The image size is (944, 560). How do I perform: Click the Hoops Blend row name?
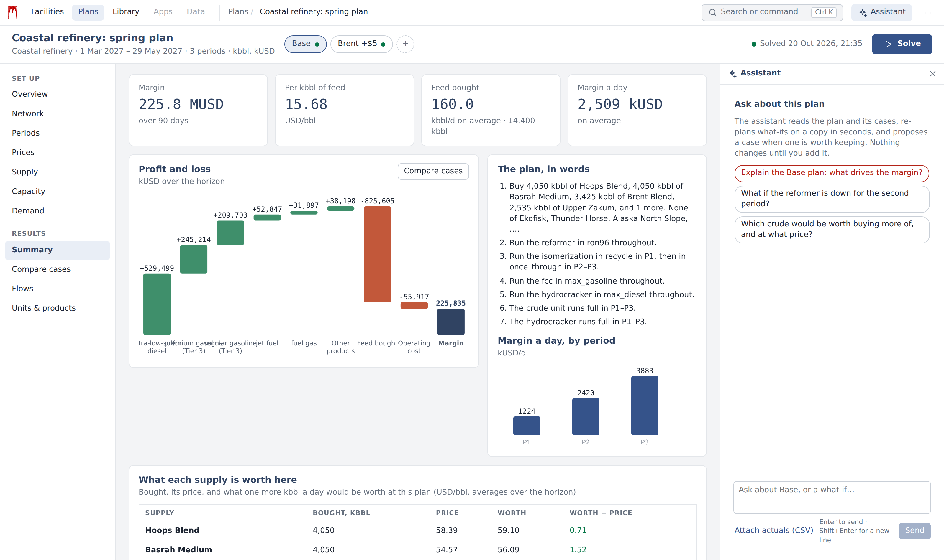pyautogui.click(x=172, y=530)
